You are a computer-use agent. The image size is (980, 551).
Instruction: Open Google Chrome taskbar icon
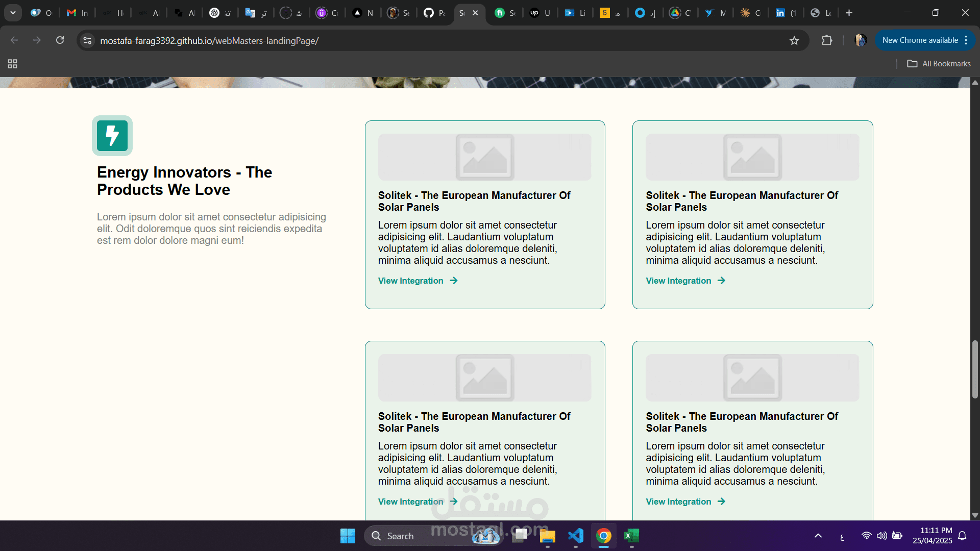coord(604,536)
